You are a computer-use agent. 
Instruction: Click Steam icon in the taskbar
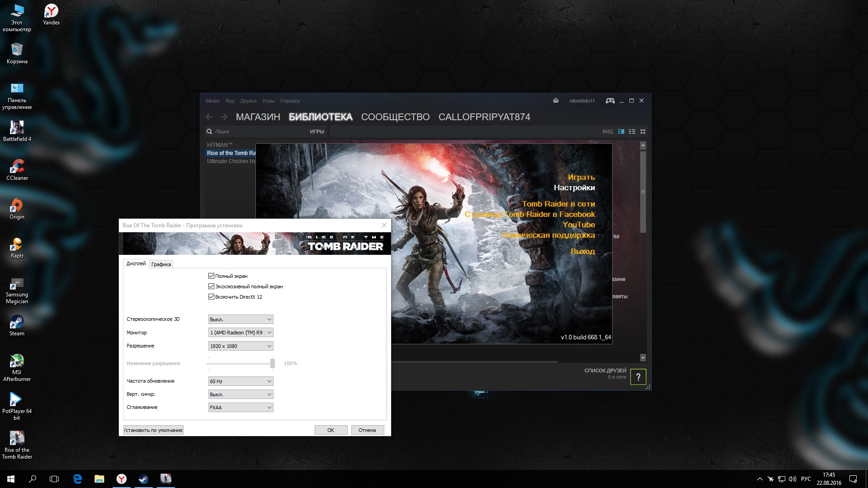[x=144, y=479]
